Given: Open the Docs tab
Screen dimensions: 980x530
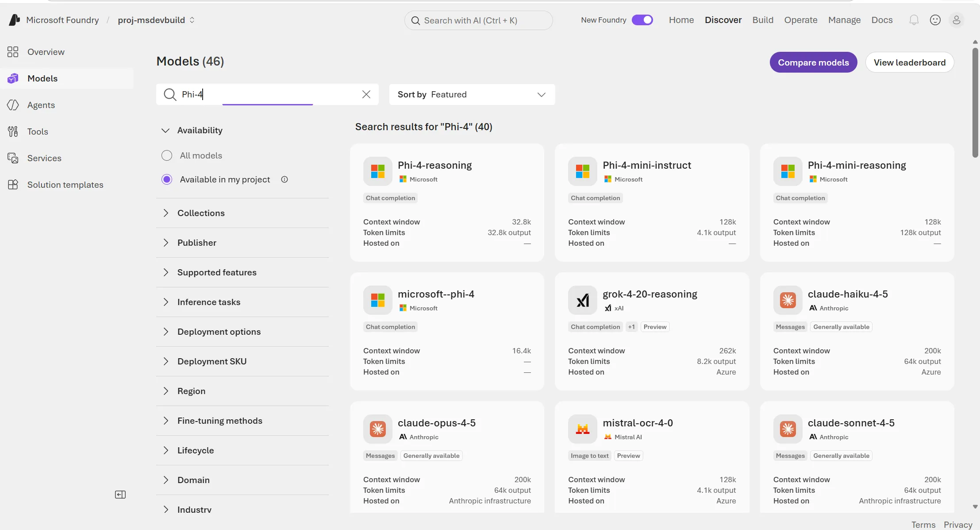Looking at the screenshot, I should [882, 20].
